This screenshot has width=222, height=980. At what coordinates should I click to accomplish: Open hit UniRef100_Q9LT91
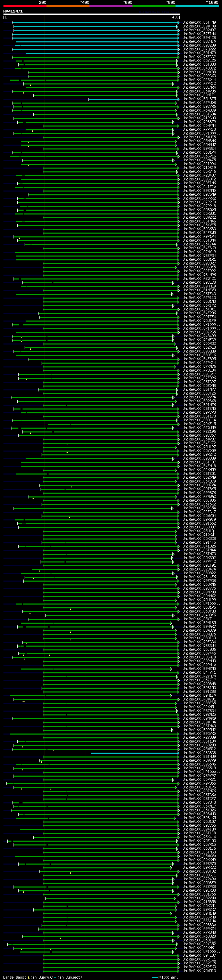[199, 565]
